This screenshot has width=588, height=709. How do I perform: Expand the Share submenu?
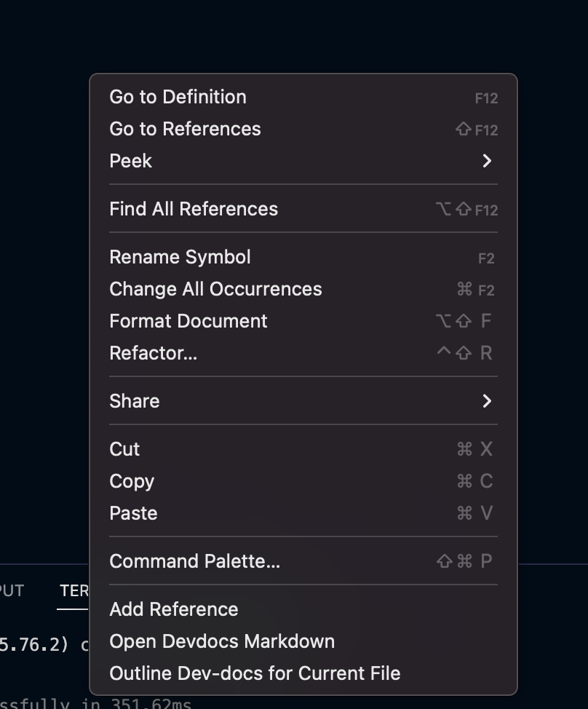135,401
